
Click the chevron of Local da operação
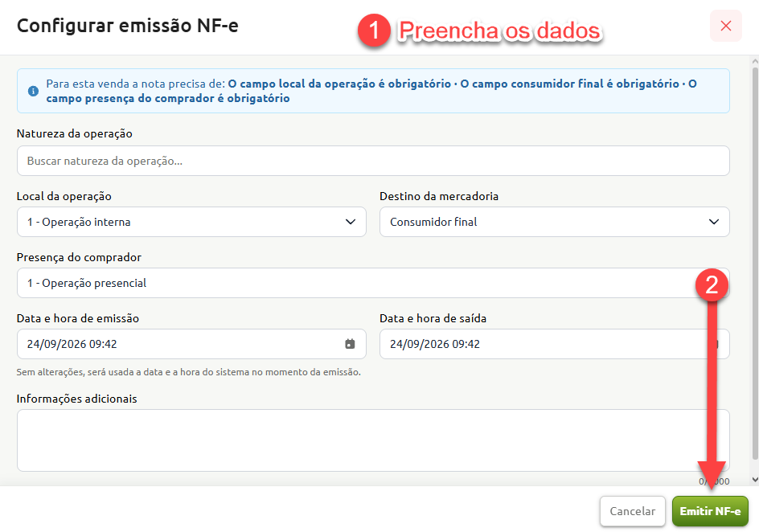coord(351,222)
